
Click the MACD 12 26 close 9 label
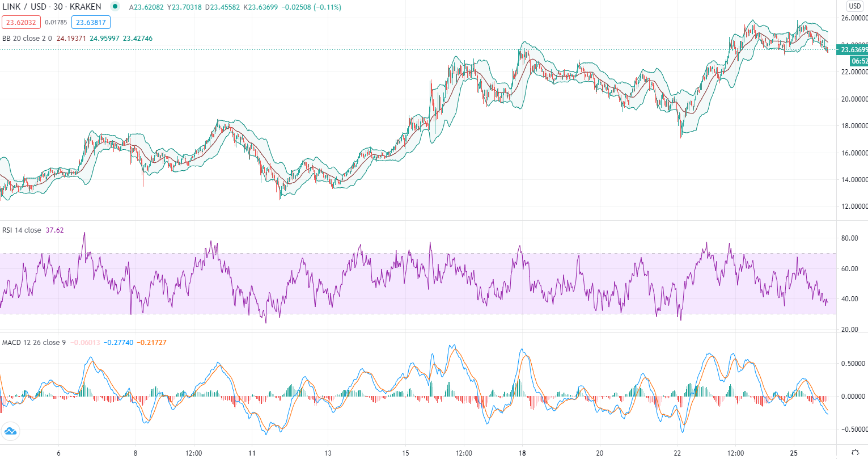click(x=34, y=343)
